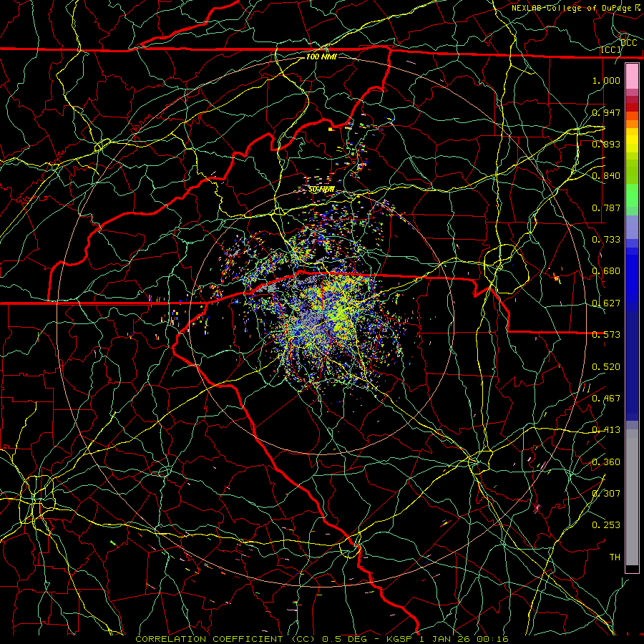Click the 0.947 legend value
The width and height of the screenshot is (644, 644).
[606, 112]
